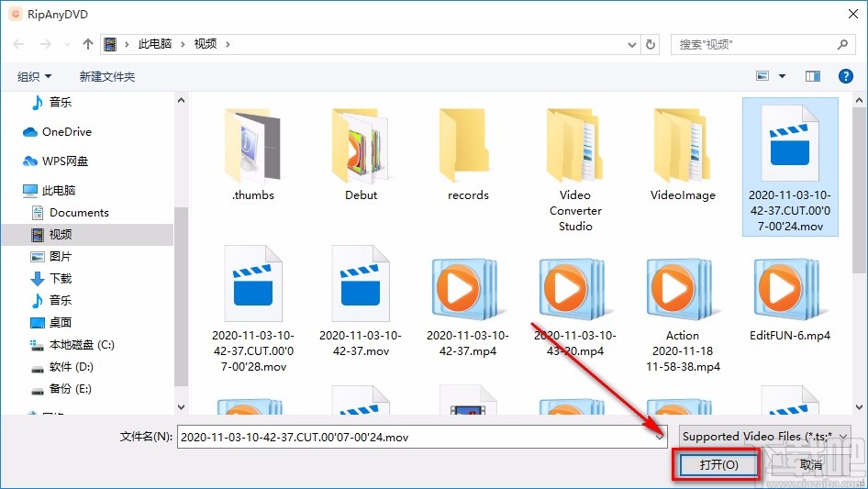Select 图片 in the navigation pane
The width and height of the screenshot is (868, 489).
[x=51, y=256]
